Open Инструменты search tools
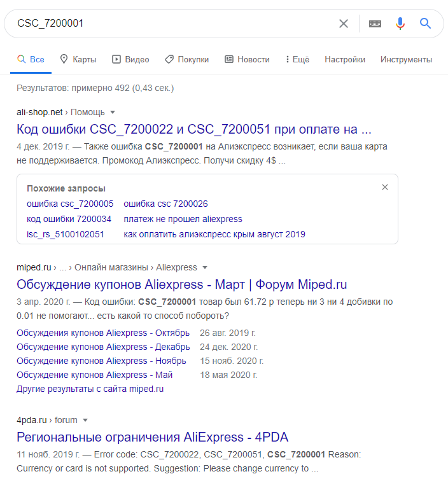The height and width of the screenshot is (481, 448). click(406, 60)
